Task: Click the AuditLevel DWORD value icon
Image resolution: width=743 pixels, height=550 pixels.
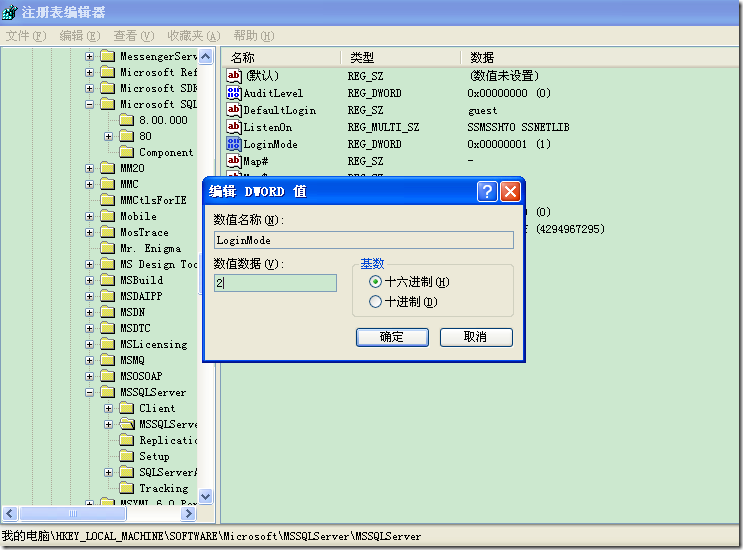Action: 234,93
